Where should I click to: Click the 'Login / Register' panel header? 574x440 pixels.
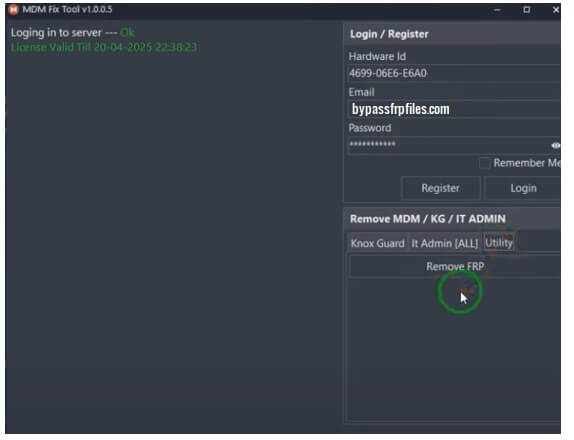(x=452, y=34)
